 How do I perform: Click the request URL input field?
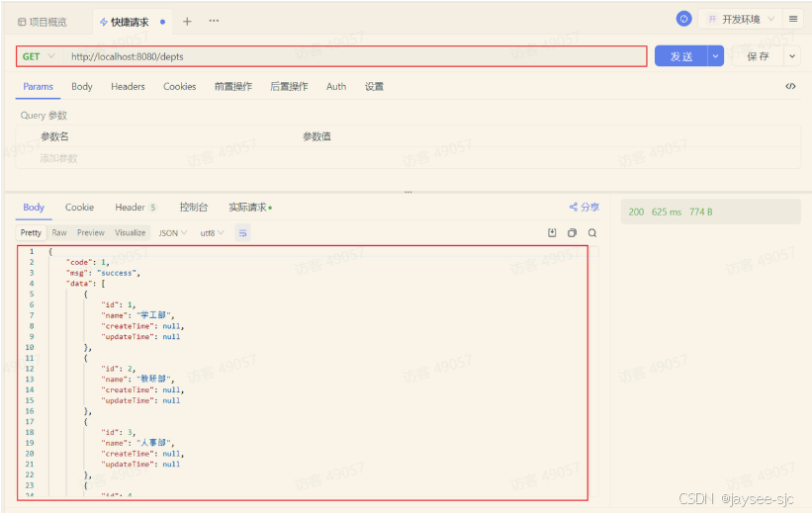[x=355, y=56]
